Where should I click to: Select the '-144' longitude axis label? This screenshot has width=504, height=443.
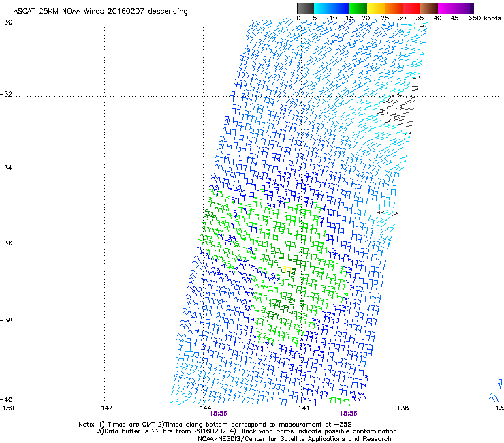(x=203, y=408)
